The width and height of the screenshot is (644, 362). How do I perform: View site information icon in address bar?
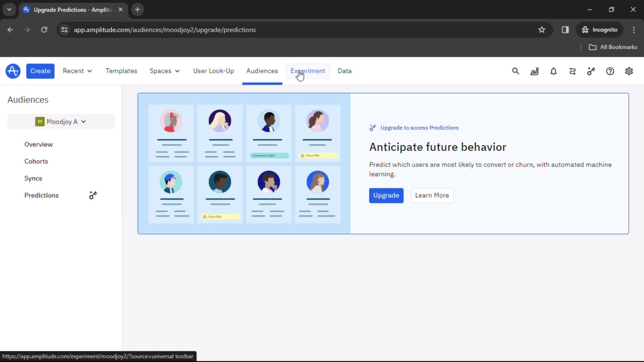tap(64, 30)
